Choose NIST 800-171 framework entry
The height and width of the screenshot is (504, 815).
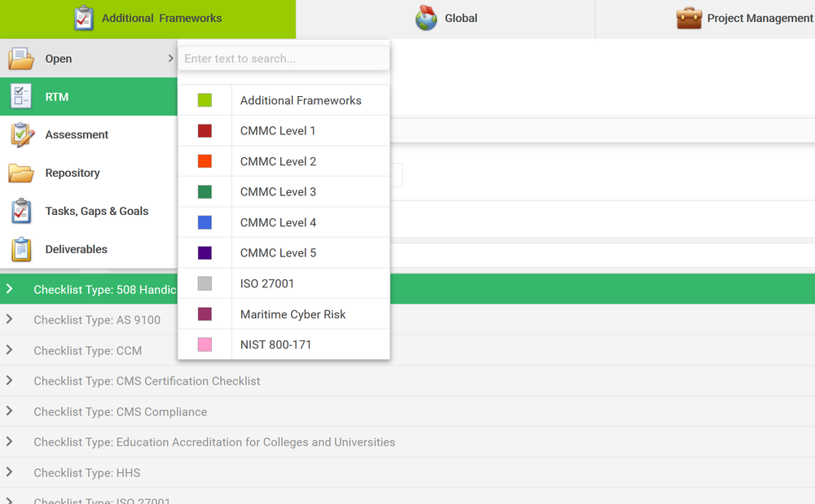click(x=275, y=344)
